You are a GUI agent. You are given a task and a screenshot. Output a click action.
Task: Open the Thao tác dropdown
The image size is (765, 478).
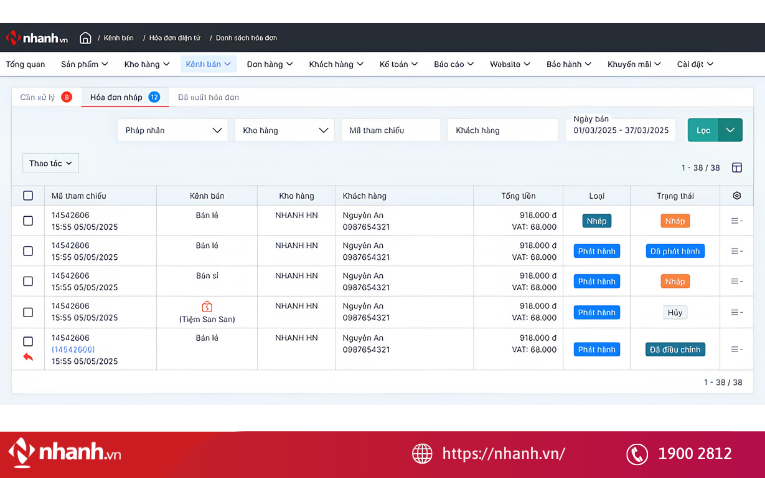50,163
